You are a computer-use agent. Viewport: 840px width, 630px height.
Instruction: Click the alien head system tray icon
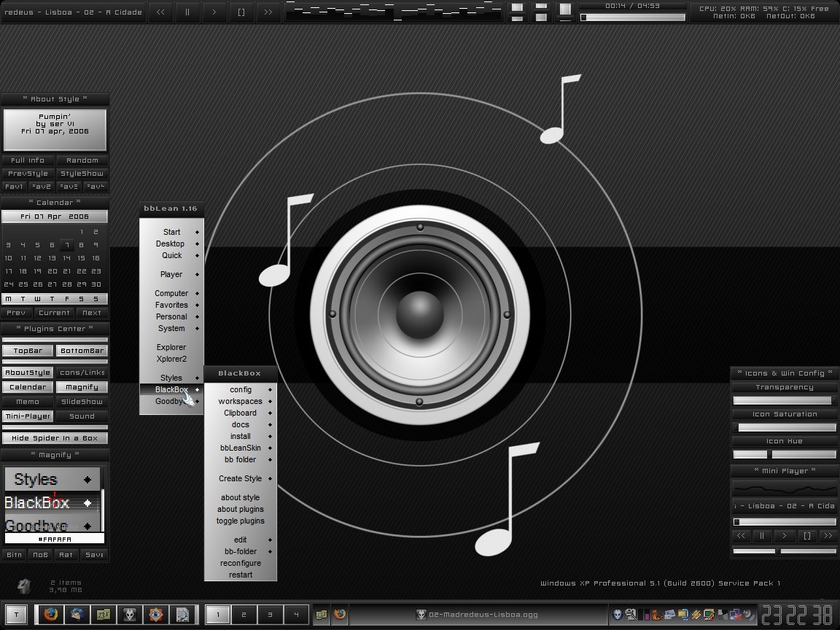click(618, 614)
